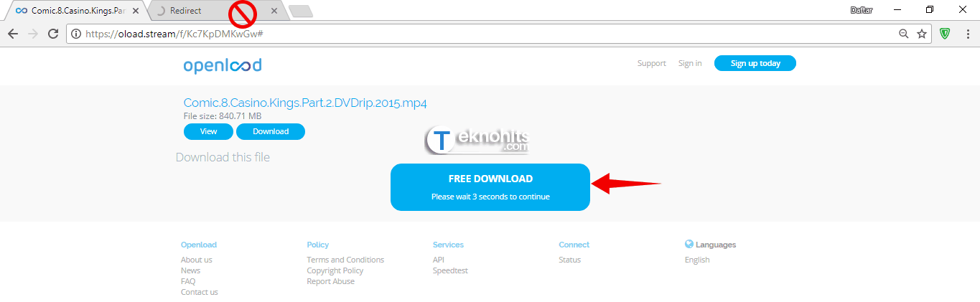Open a new tab

(300, 11)
